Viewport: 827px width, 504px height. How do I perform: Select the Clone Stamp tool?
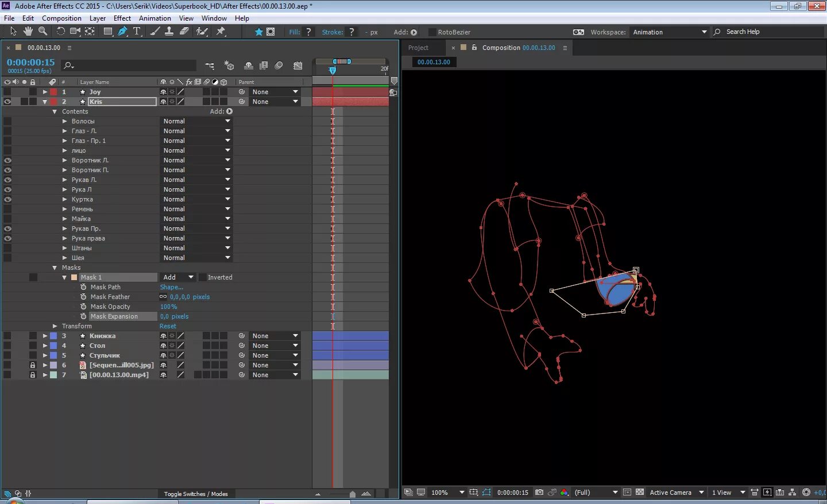169,32
